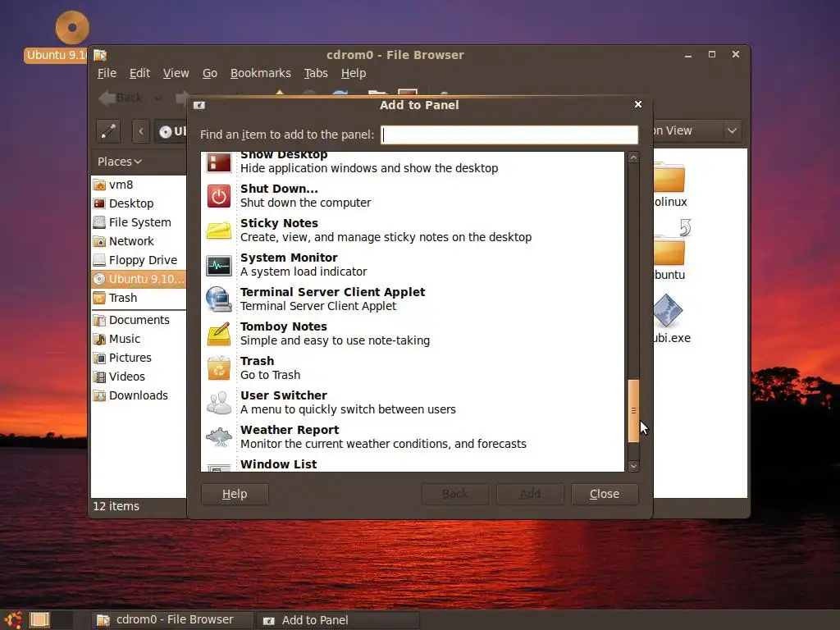840x630 pixels.
Task: Open the Tabs menu
Action: pyautogui.click(x=316, y=73)
